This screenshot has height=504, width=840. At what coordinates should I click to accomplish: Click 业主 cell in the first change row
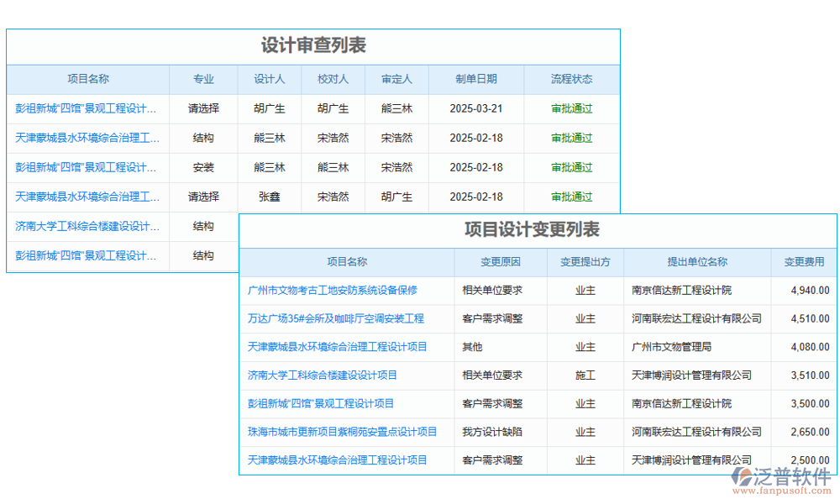pos(585,290)
